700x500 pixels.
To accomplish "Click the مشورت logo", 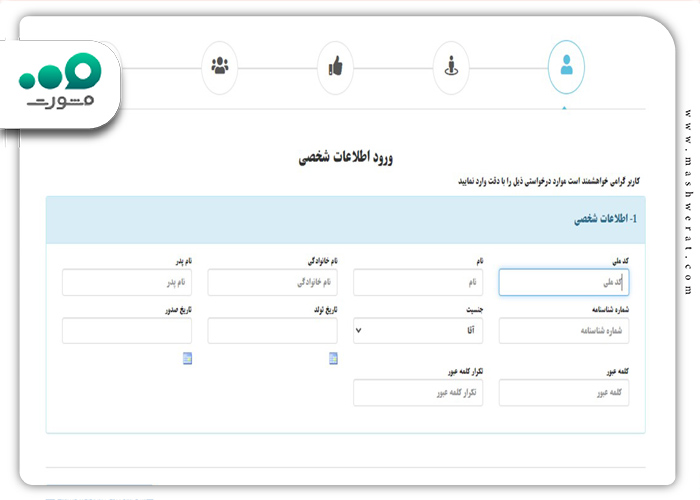I will coord(60,82).
